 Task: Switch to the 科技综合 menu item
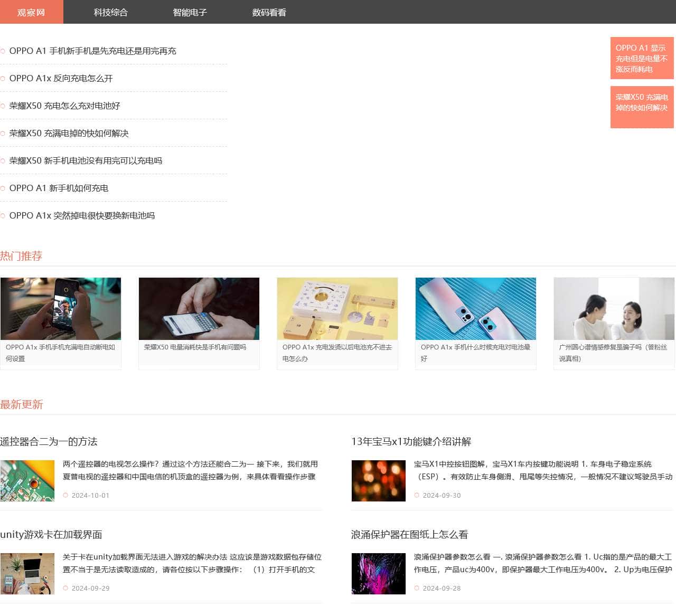(x=110, y=12)
